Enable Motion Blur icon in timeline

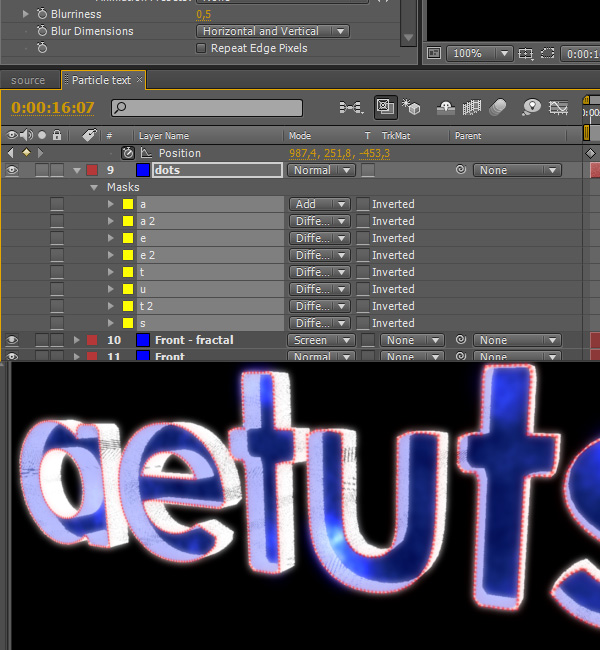(x=498, y=107)
